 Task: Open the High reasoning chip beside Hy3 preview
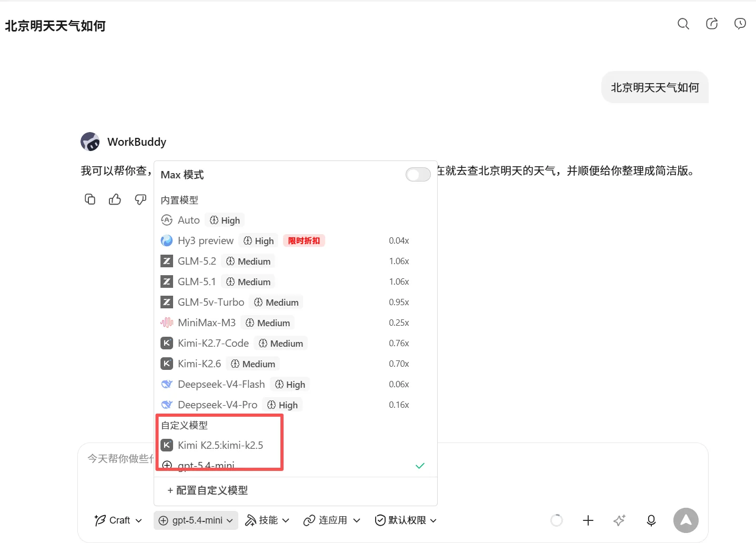coord(259,240)
